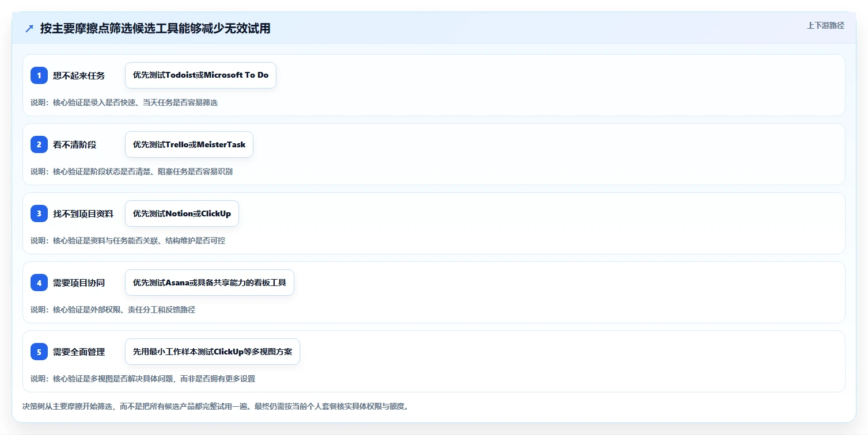868x435 pixels.
Task: Click the 上下游路径 label in the header
Action: (825, 25)
